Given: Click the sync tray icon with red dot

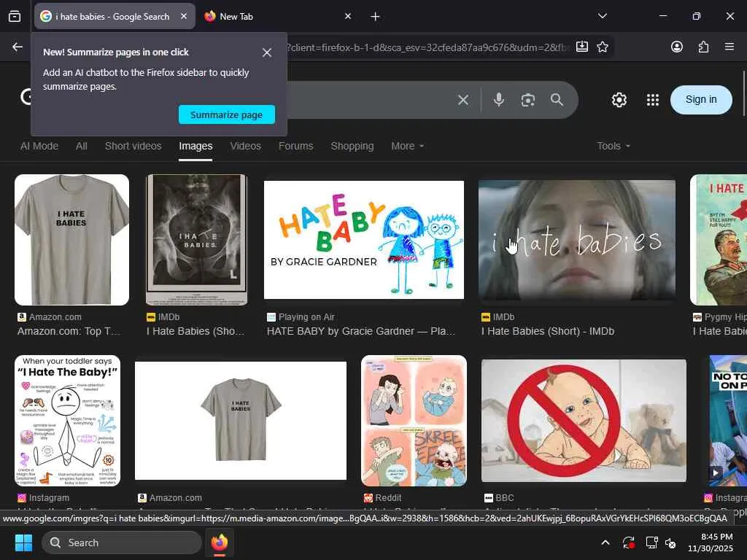Looking at the screenshot, I should [x=628, y=542].
